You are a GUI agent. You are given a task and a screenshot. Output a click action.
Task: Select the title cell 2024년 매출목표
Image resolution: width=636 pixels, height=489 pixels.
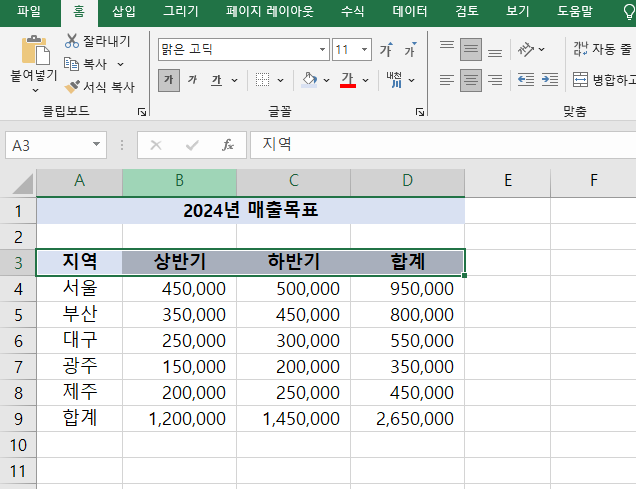pos(251,210)
